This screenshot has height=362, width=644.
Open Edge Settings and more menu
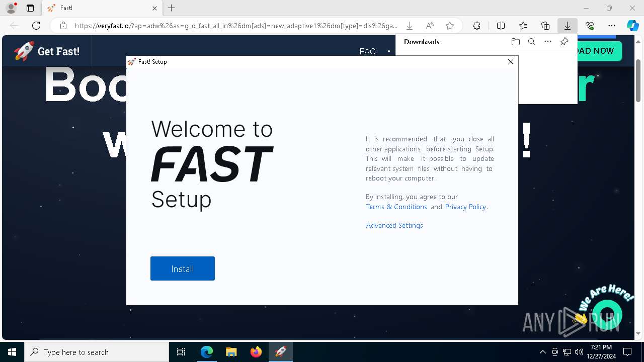pos(612,26)
